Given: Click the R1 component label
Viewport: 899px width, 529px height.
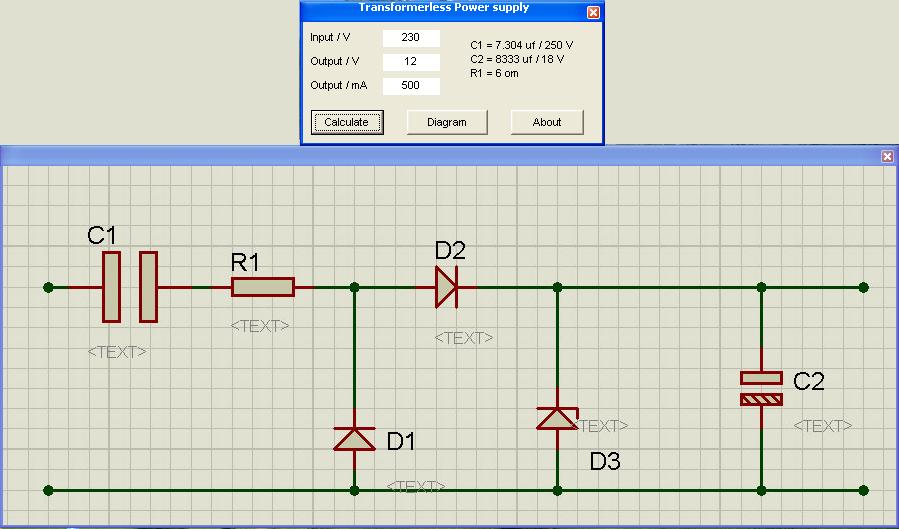Looking at the screenshot, I should [x=245, y=262].
